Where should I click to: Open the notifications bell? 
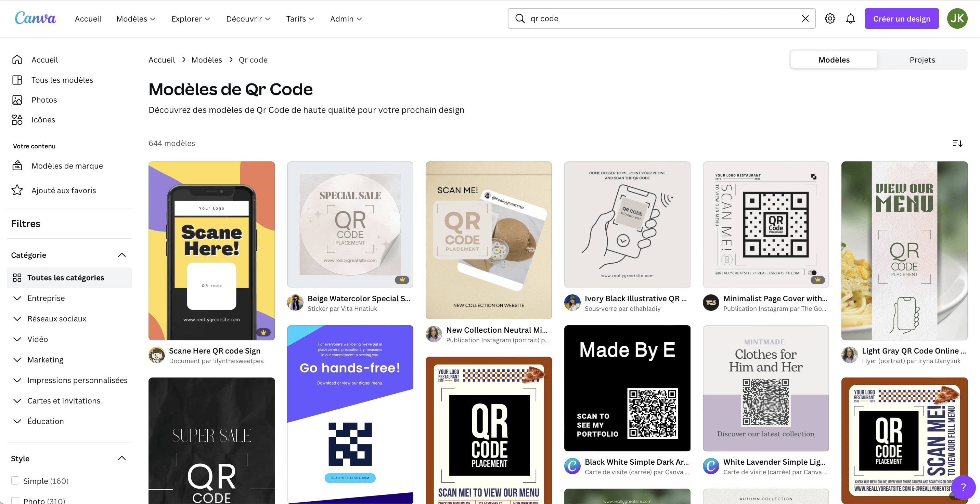pos(851,18)
